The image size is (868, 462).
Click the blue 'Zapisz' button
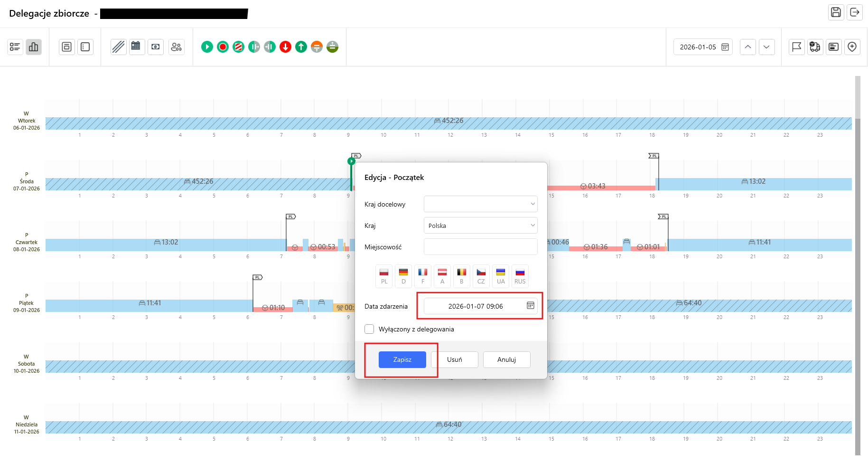(x=402, y=359)
